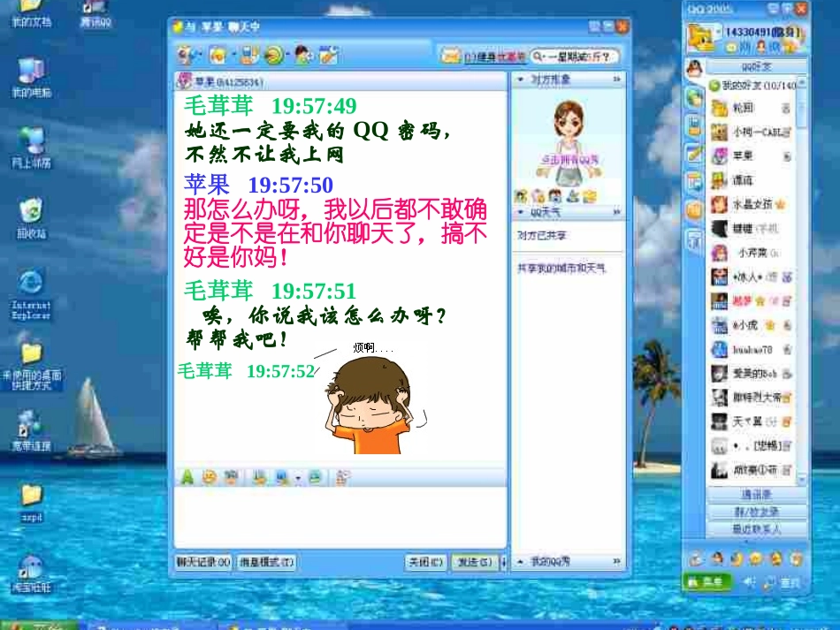The height and width of the screenshot is (630, 840).
Task: Click the underlined link beside mail icon
Action: 494,57
